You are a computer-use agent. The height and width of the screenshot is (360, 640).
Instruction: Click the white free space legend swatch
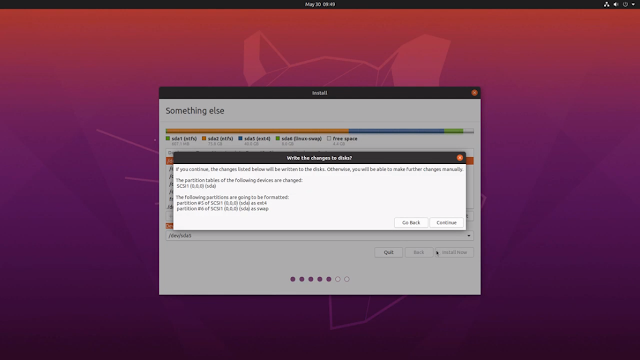click(x=329, y=138)
